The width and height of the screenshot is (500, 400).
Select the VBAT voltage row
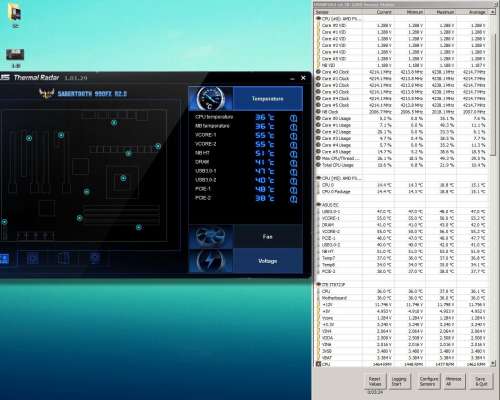pyautogui.click(x=401, y=358)
